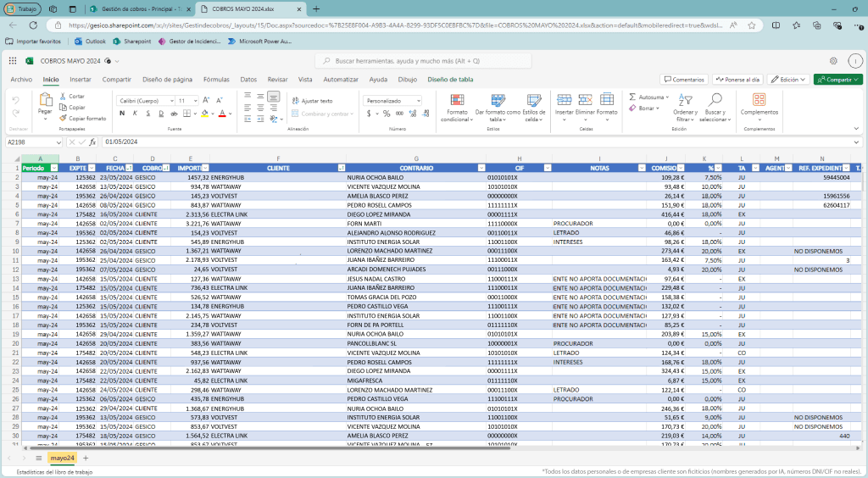Click Ponerse al día button
This screenshot has width=868, height=478.
[x=737, y=80]
